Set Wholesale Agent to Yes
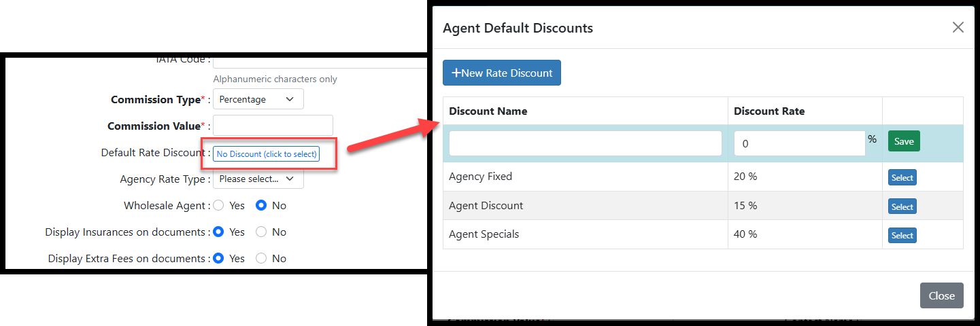Viewport: 980px width, 326px height. tap(219, 205)
